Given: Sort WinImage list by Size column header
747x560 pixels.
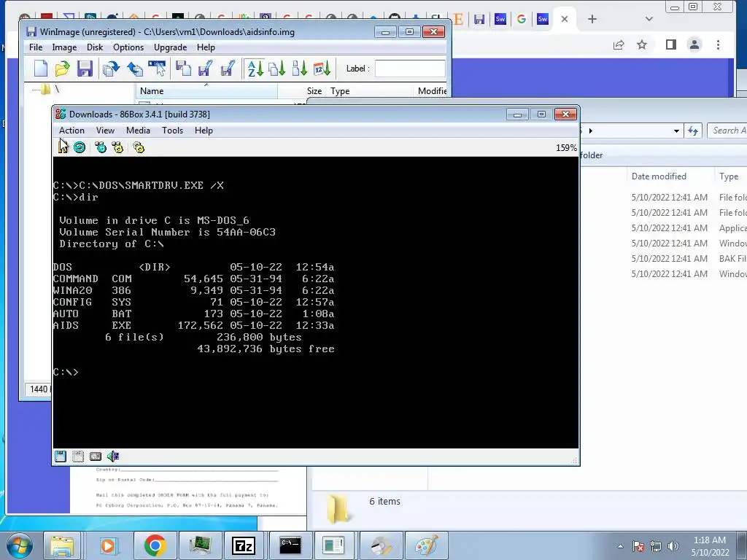Looking at the screenshot, I should pyautogui.click(x=301, y=91).
